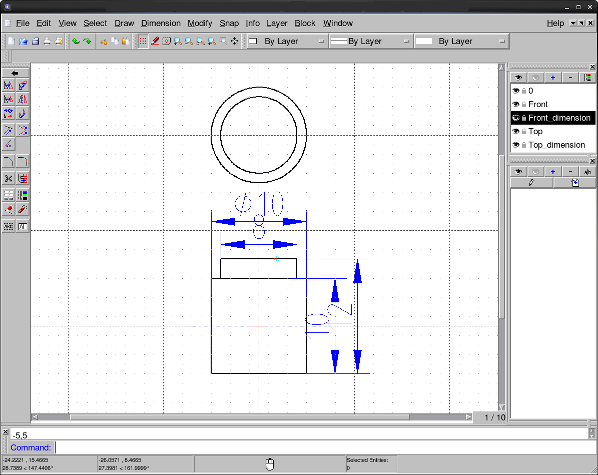Open the File menu

click(x=23, y=23)
